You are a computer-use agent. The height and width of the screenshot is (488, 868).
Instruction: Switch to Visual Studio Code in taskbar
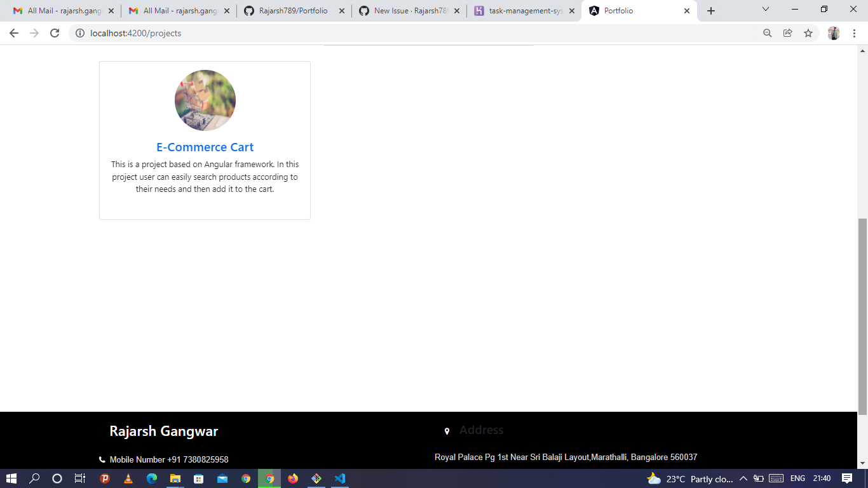tap(340, 478)
